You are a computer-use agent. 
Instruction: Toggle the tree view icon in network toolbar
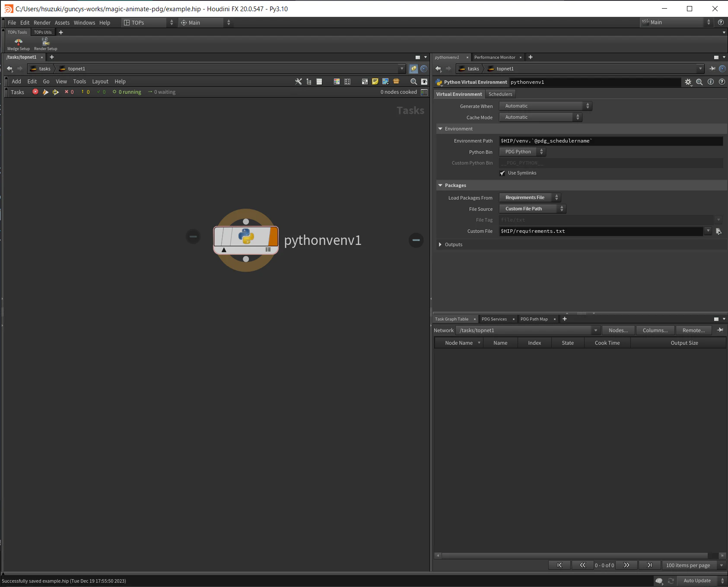[x=309, y=82]
